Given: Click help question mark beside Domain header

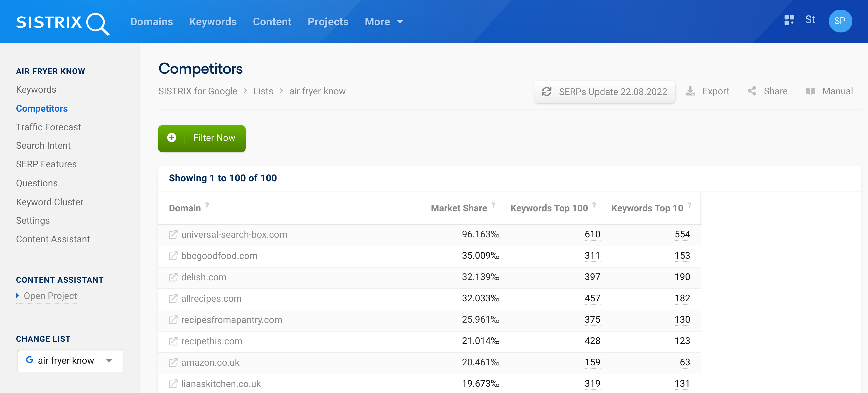Looking at the screenshot, I should 207,205.
